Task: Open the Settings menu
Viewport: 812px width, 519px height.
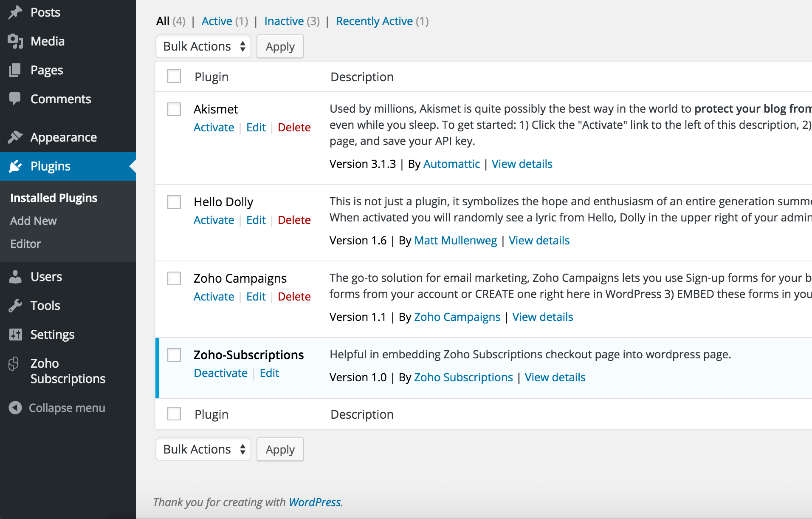Action: pyautogui.click(x=68, y=335)
